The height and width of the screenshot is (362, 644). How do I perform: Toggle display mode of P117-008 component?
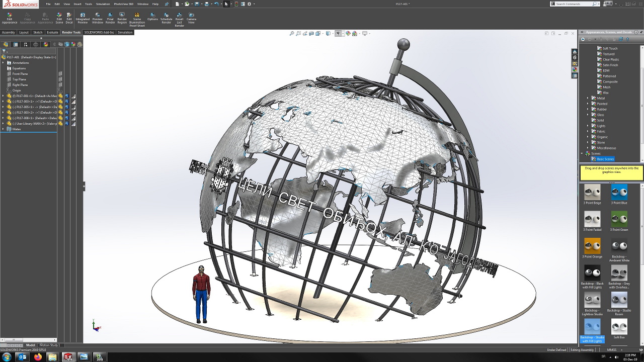click(x=66, y=118)
